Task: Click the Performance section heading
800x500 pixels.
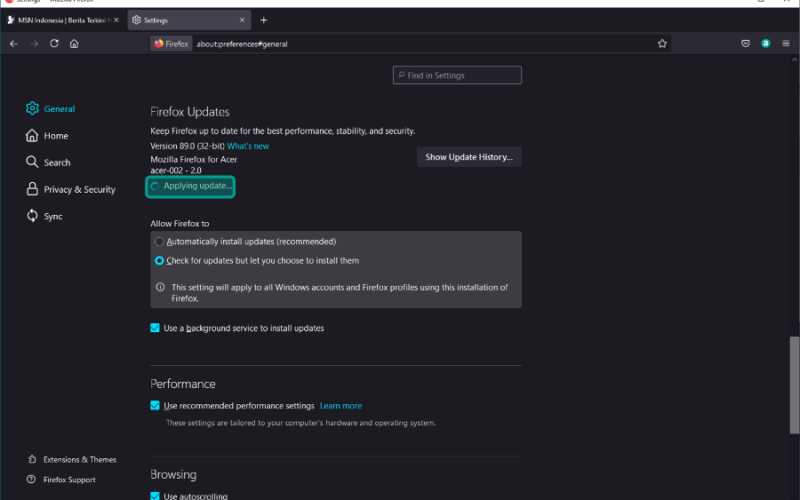Action: click(x=183, y=384)
